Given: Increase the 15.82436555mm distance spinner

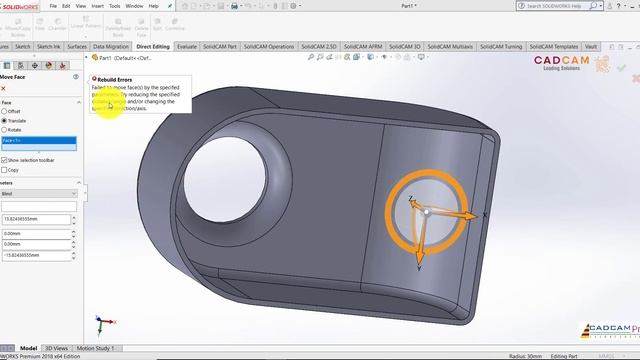Looking at the screenshot, I should pyautogui.click(x=73, y=218).
